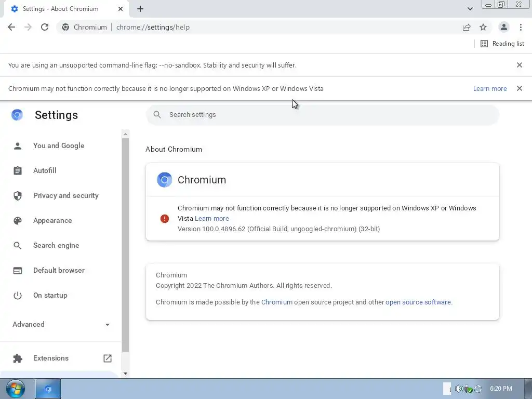
Task: Bookmark this page with the star icon
Action: point(483,27)
